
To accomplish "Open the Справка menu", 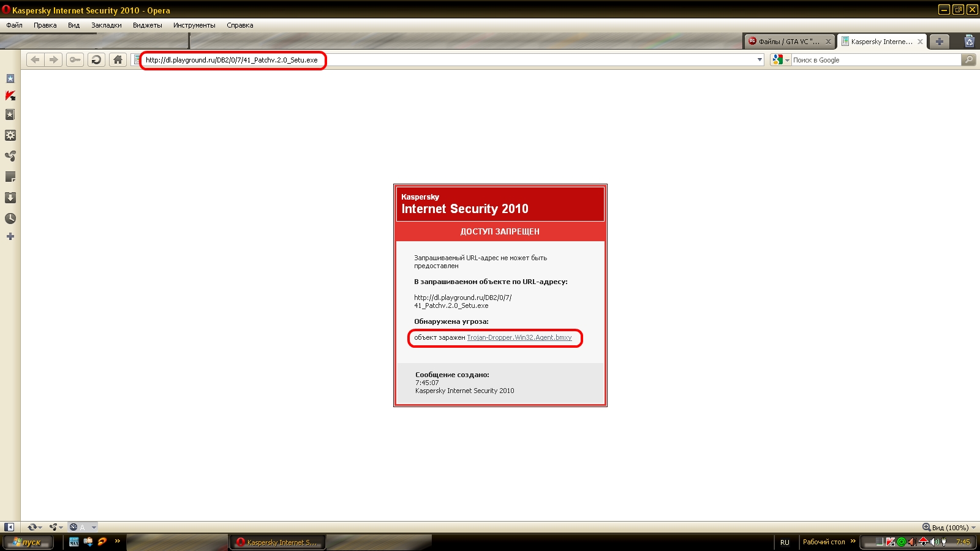I will [240, 25].
